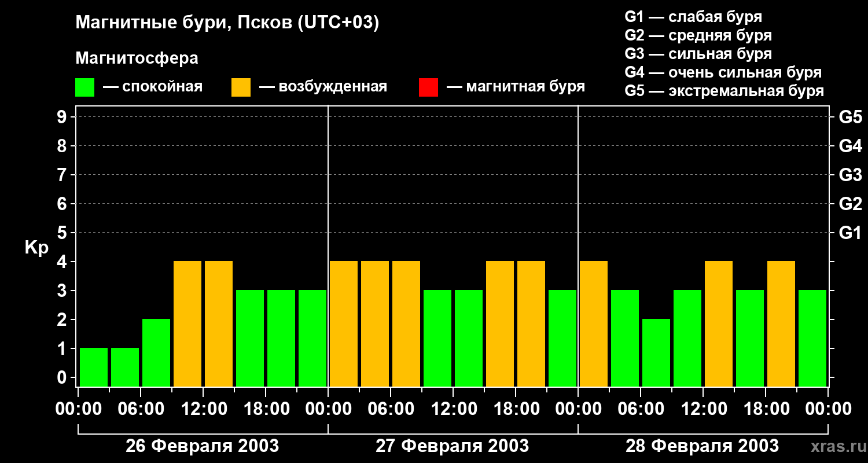Click the G5 label on right axis
868x463 pixels.
click(x=850, y=117)
